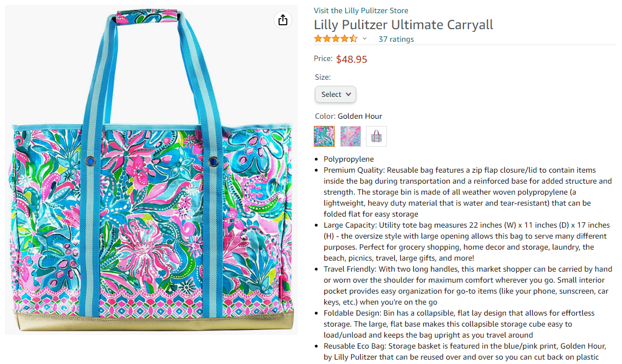
Task: Click the third star of the star rating
Action: click(335, 38)
